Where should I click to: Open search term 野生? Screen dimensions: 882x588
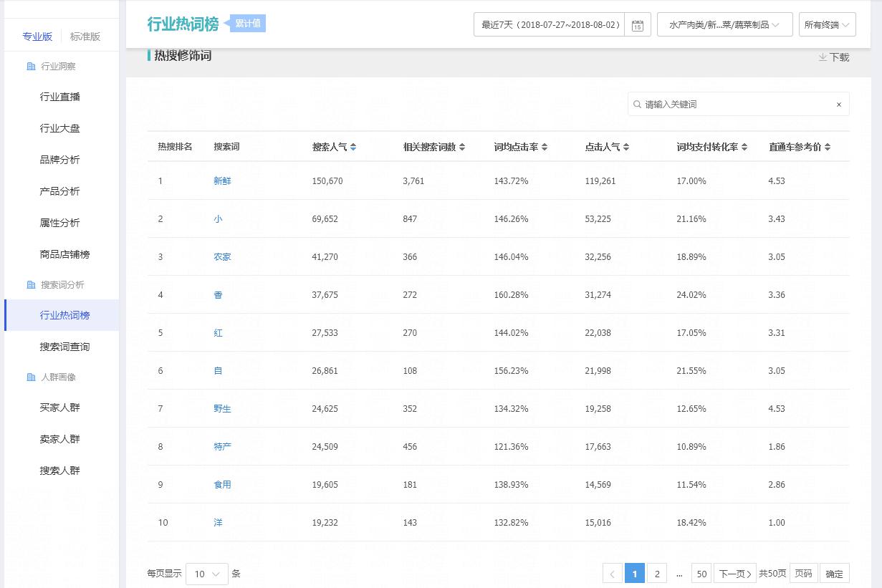(222, 409)
